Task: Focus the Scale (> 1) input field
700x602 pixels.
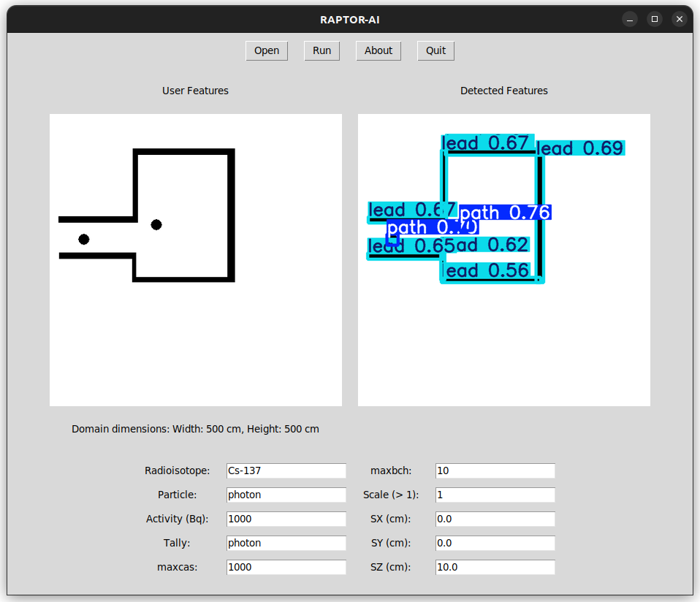Action: [x=495, y=495]
